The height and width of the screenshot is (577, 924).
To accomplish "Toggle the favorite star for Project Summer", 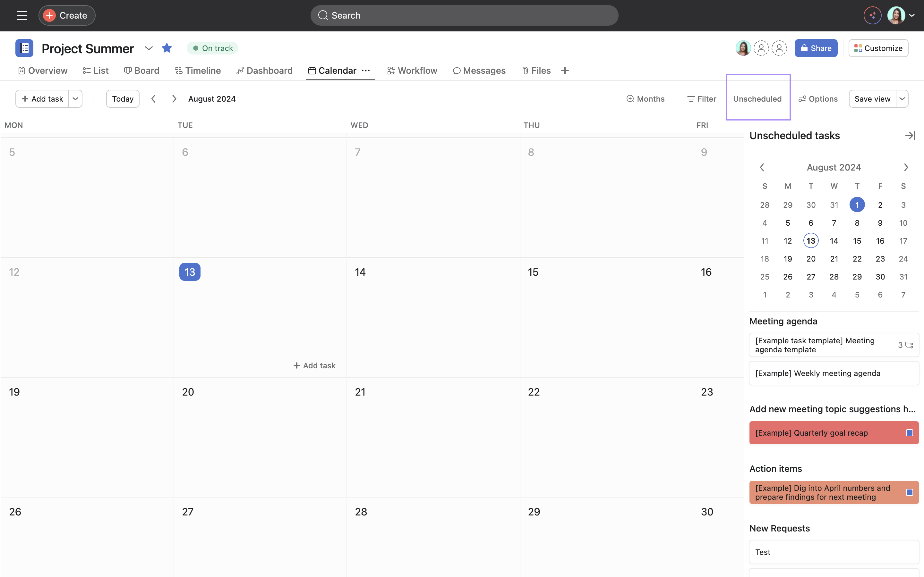I will 167,48.
